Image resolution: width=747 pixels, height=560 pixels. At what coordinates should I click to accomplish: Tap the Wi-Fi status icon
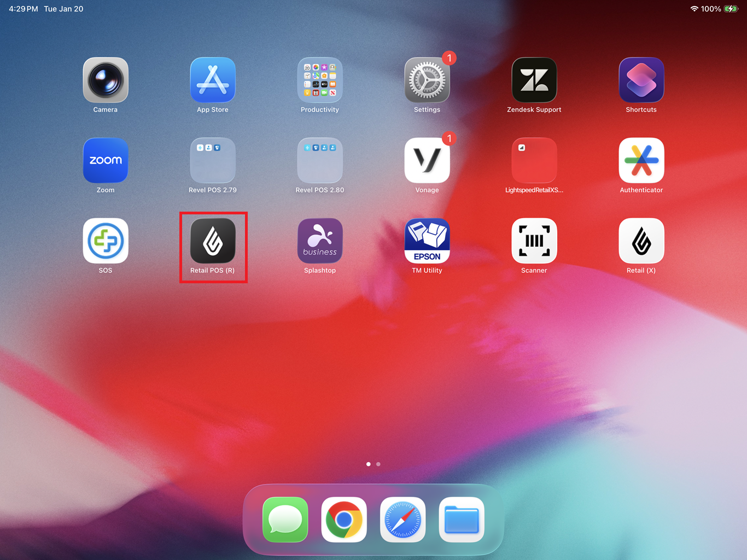695,9
